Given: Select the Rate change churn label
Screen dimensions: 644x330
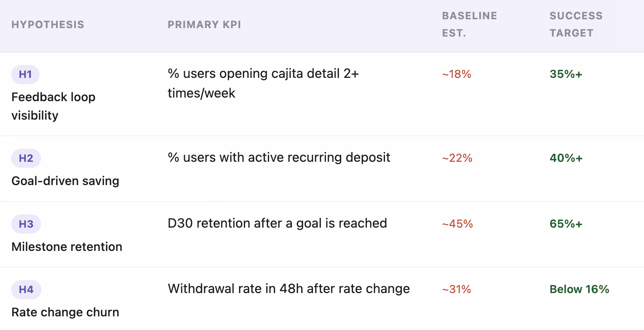Looking at the screenshot, I should tap(65, 312).
